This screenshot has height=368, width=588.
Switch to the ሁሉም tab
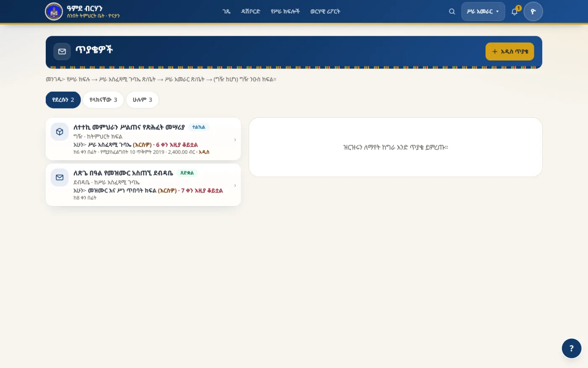click(x=142, y=100)
